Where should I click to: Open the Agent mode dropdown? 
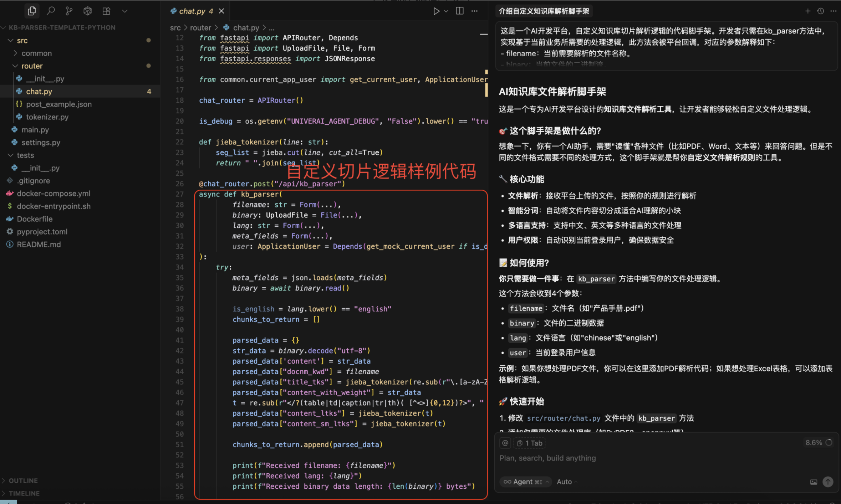click(525, 482)
